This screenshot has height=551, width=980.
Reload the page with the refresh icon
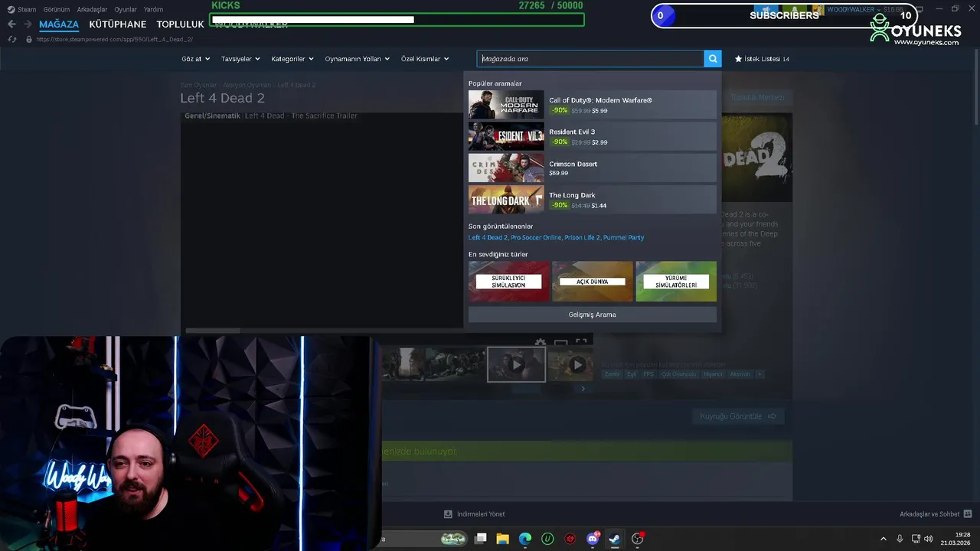(12, 39)
